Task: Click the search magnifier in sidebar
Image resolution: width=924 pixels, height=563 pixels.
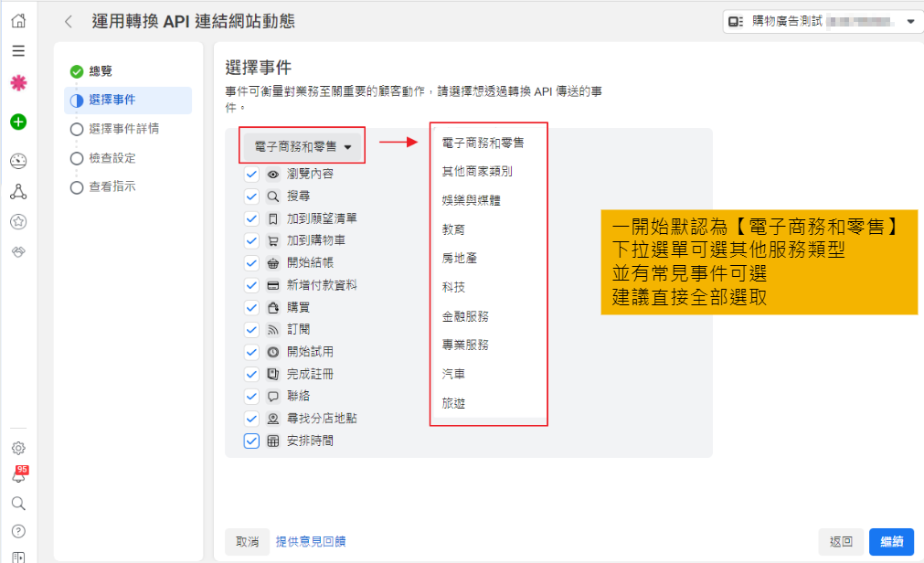Action: tap(18, 504)
